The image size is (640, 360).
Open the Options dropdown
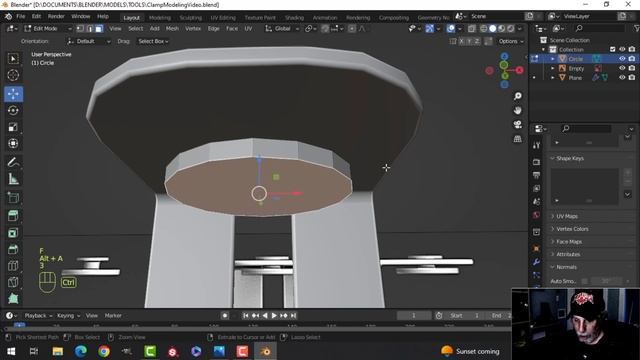point(511,41)
